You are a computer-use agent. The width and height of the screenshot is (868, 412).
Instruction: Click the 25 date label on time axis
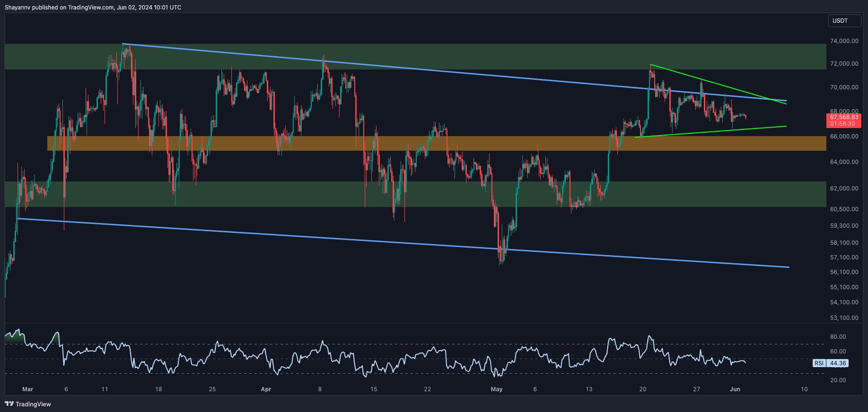212,389
